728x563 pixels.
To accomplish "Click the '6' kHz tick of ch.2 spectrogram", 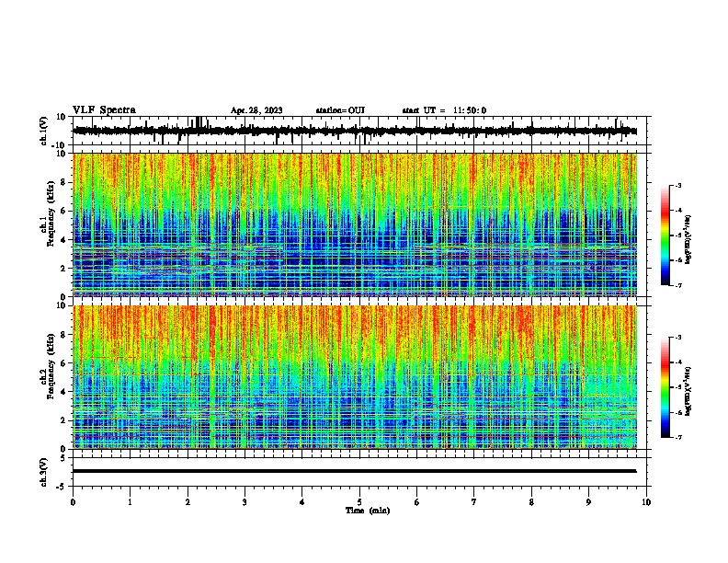I will pyautogui.click(x=63, y=362).
